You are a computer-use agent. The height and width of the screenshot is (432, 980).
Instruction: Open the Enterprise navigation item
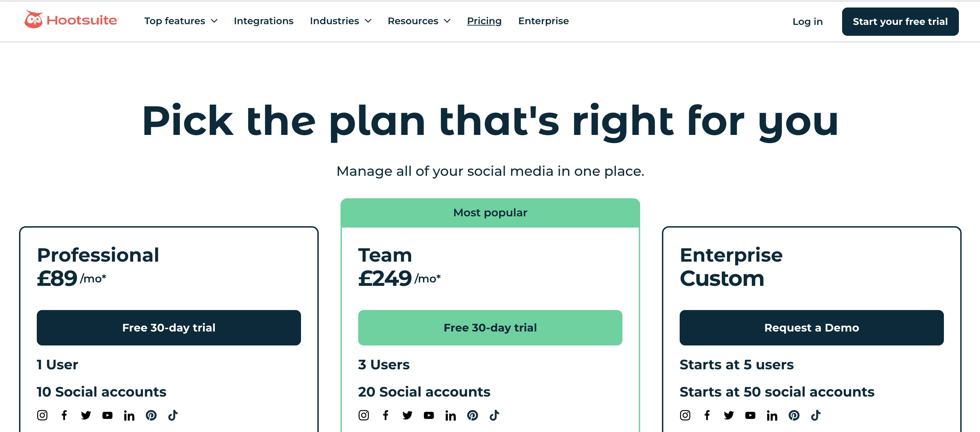pyautogui.click(x=543, y=21)
